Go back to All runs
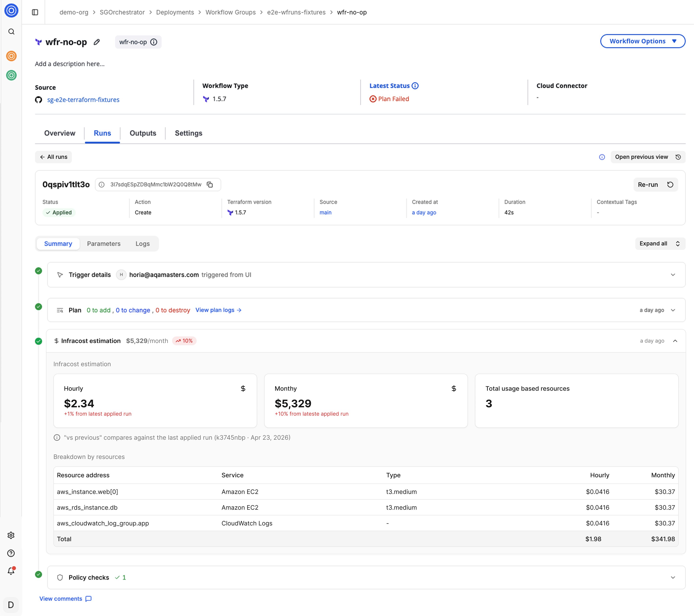This screenshot has width=694, height=616. (53, 157)
